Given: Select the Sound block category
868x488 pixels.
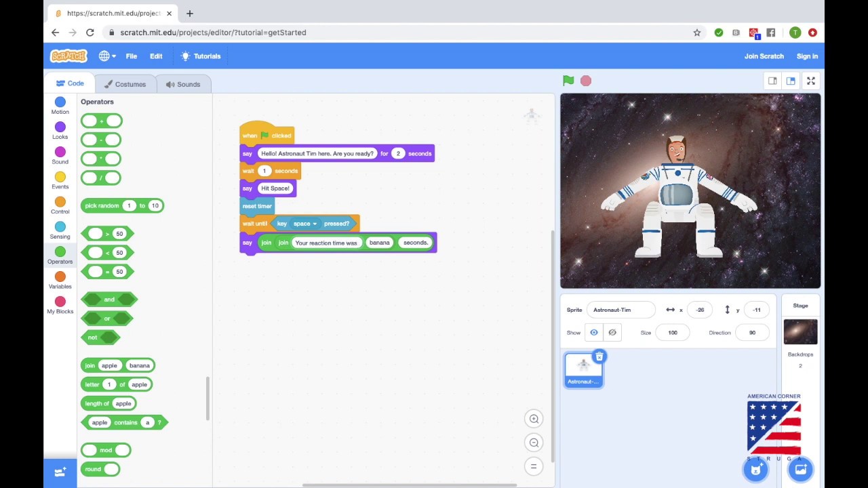Looking at the screenshot, I should [60, 156].
